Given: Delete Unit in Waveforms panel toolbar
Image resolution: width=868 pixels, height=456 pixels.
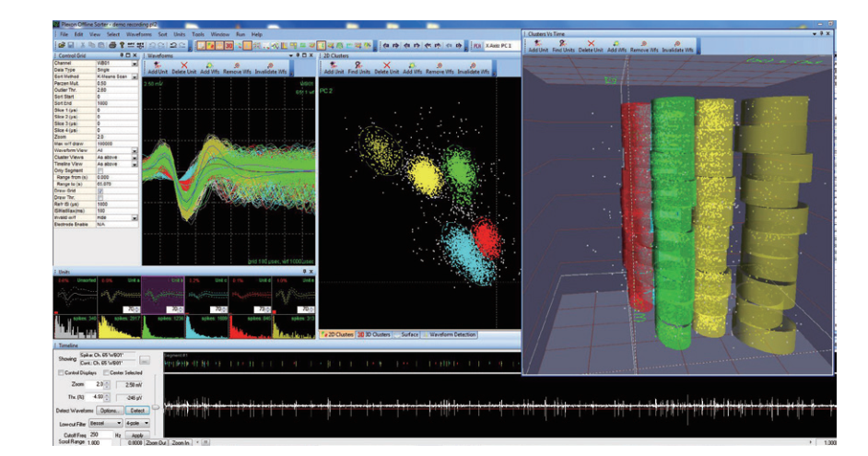Looking at the screenshot, I should (x=183, y=68).
